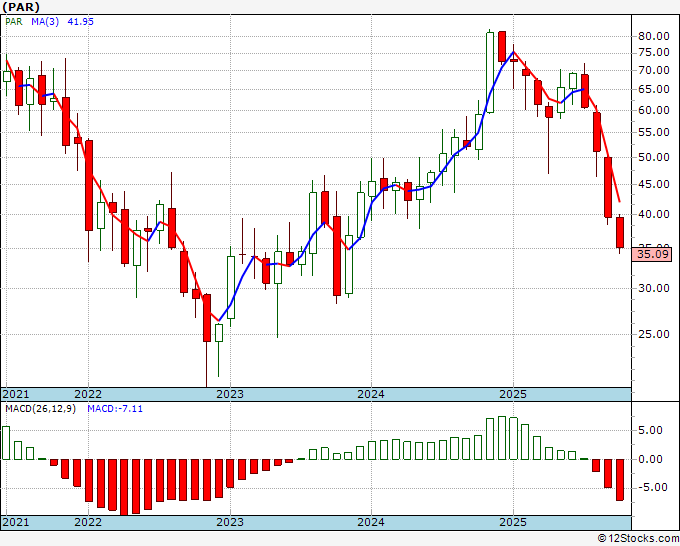Click the 55.00 price axis label

pyautogui.click(x=654, y=133)
